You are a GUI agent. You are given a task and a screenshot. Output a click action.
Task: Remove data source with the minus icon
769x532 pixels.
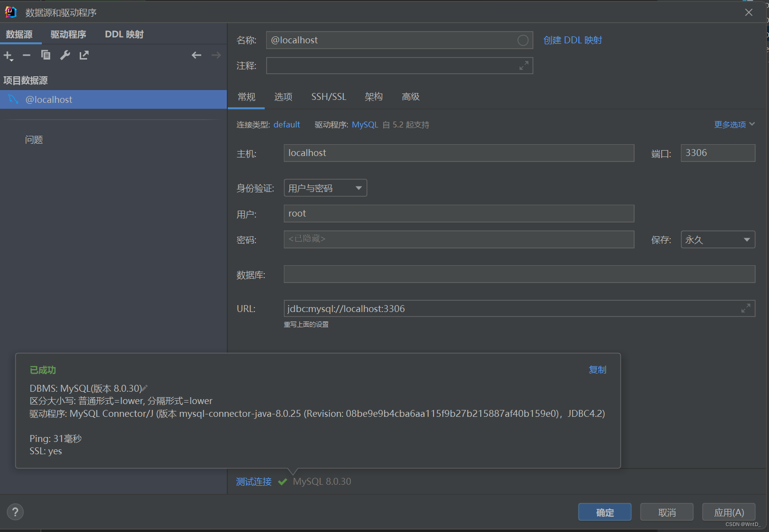coord(27,55)
